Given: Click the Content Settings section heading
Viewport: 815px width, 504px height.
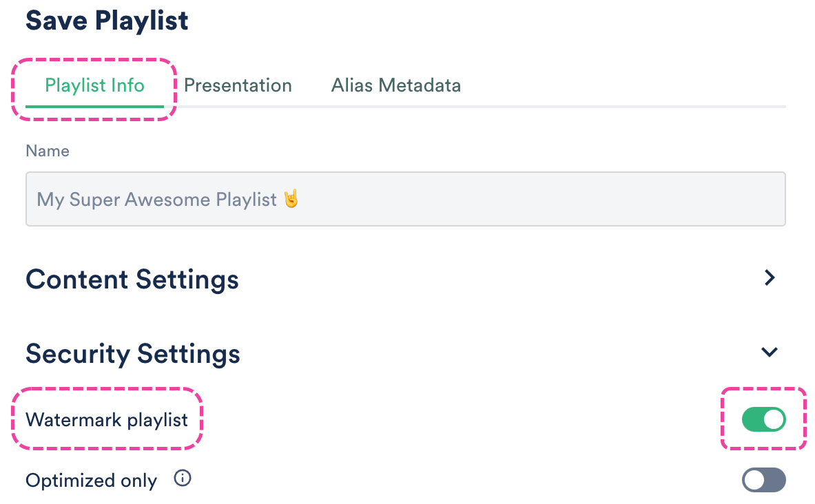Looking at the screenshot, I should click(x=132, y=280).
